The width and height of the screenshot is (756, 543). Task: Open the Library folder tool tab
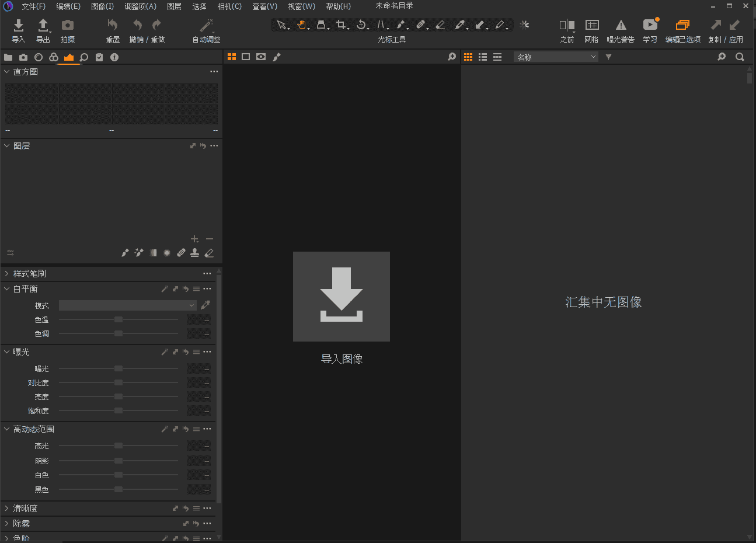tap(8, 57)
